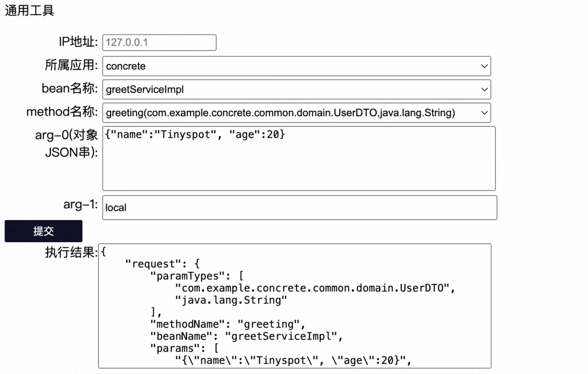
Task: Click the IP地址 label
Action: [x=78, y=42]
